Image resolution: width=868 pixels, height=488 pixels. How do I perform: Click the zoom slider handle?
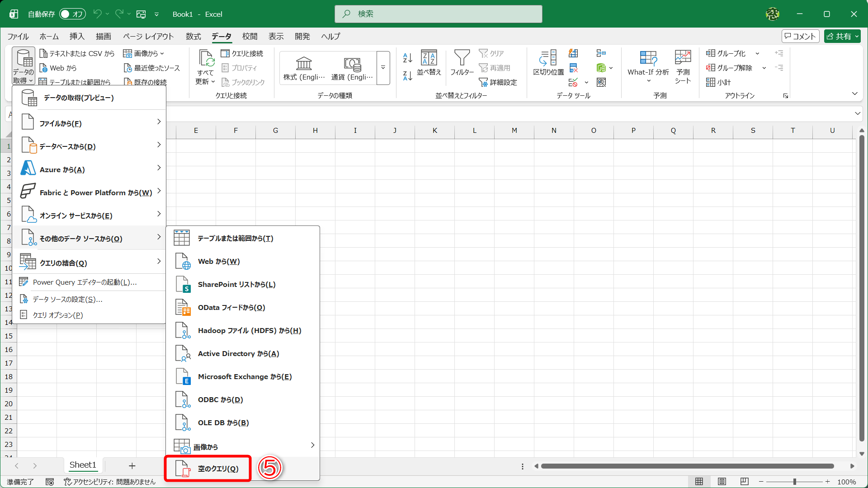(x=794, y=482)
